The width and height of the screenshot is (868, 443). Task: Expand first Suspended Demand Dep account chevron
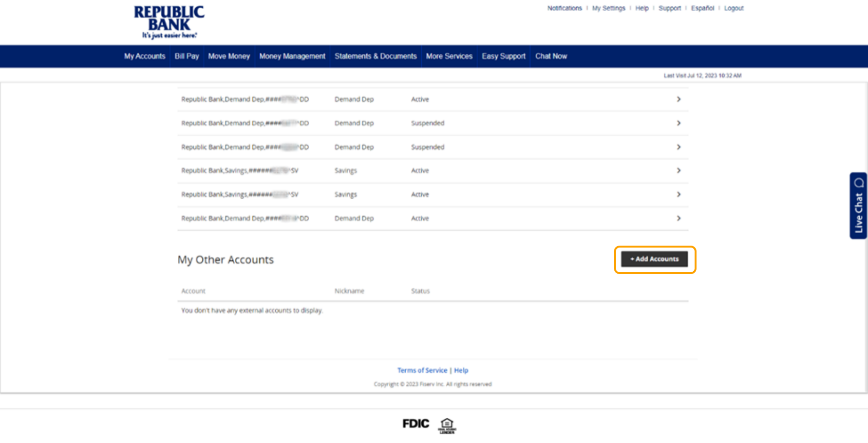pyautogui.click(x=679, y=123)
